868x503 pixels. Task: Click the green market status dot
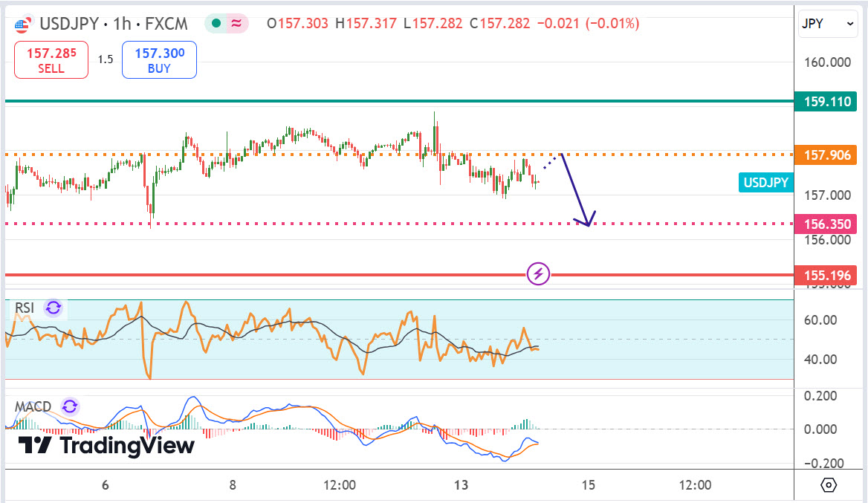pos(216,24)
